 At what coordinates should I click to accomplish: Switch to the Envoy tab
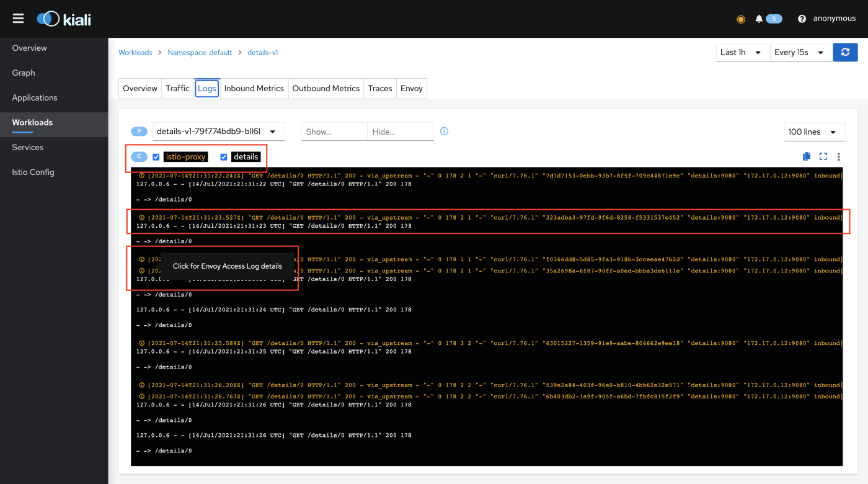point(412,88)
